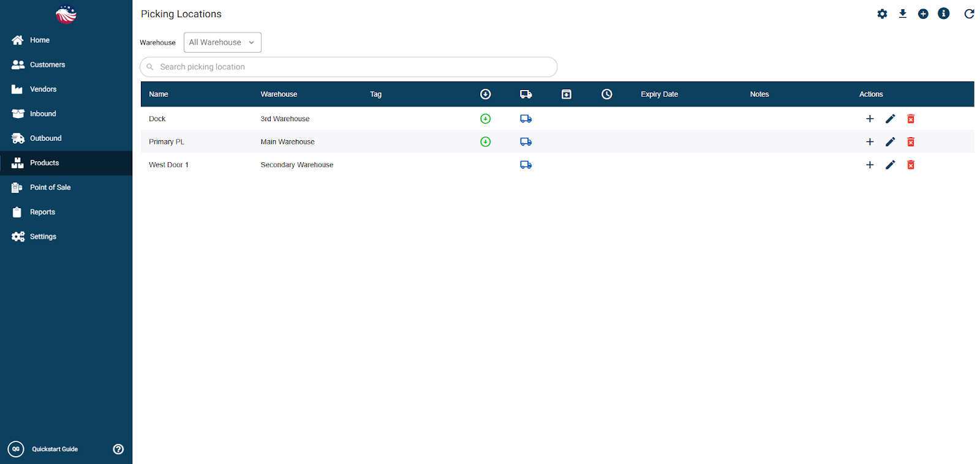
Task: Select Products in the sidebar
Action: 66,163
